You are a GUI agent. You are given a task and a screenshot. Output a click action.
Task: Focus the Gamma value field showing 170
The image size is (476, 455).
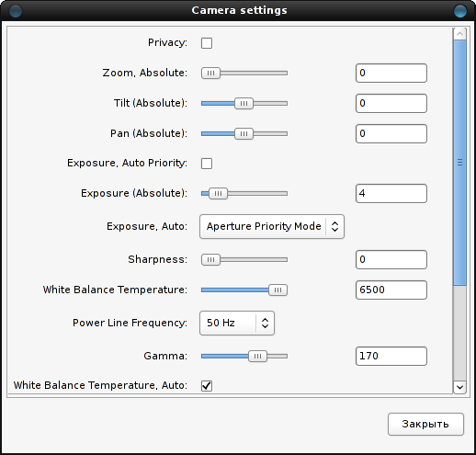[x=391, y=357]
